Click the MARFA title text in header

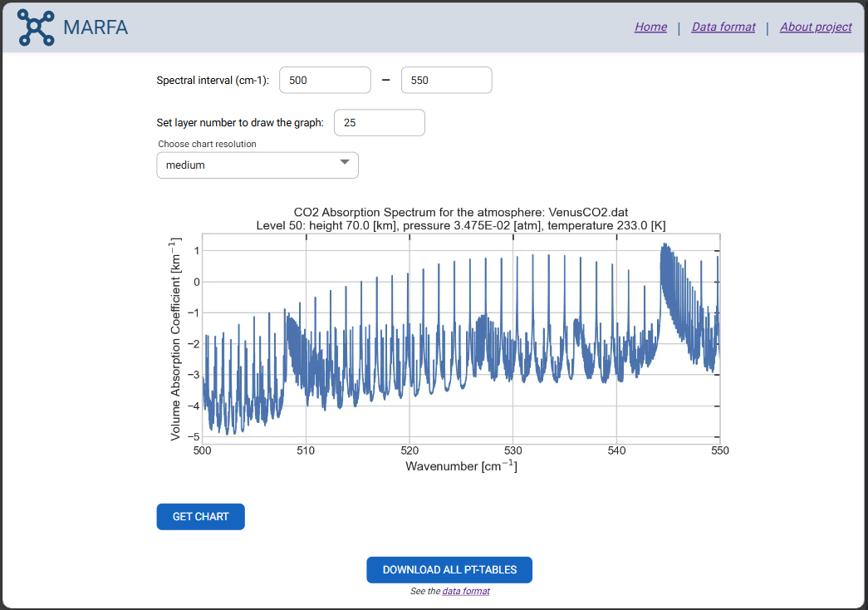click(96, 27)
